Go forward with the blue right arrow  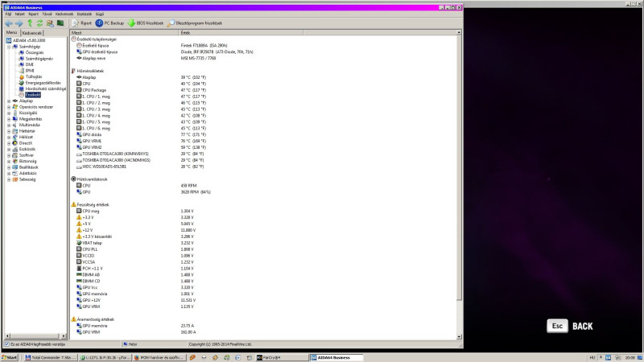(19, 23)
